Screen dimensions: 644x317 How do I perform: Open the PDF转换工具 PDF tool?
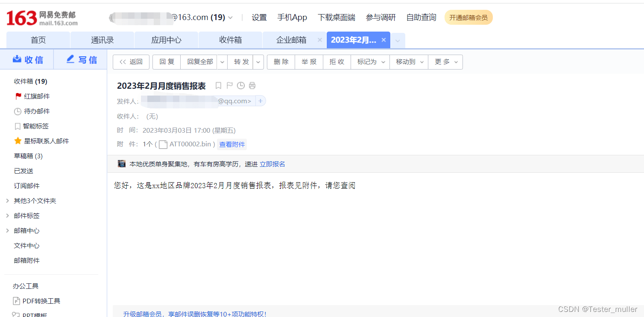41,301
